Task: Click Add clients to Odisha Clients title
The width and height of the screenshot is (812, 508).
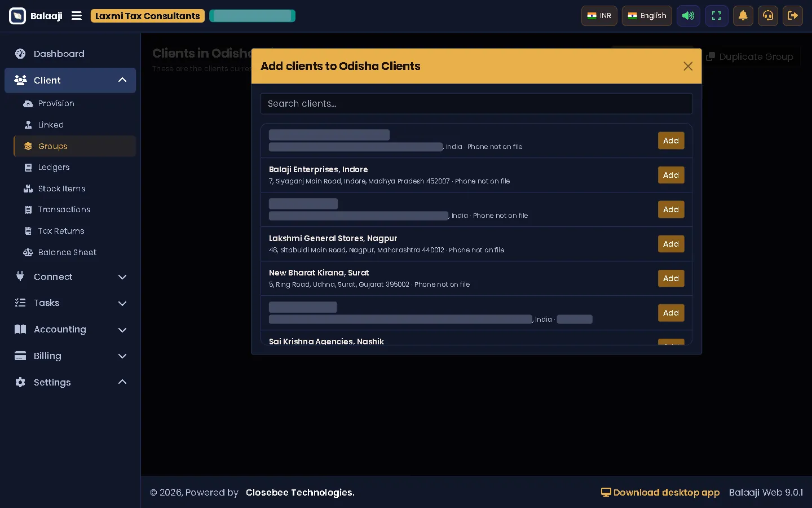Action: (341, 66)
